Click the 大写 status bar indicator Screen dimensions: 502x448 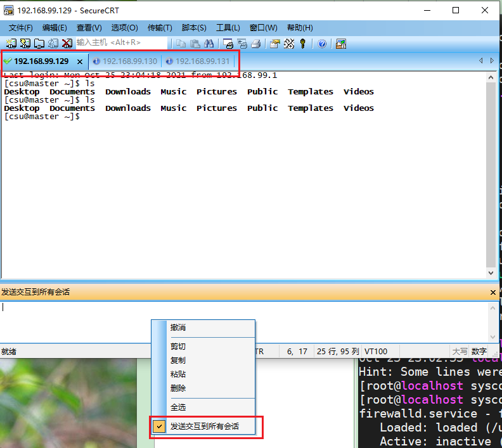click(460, 352)
